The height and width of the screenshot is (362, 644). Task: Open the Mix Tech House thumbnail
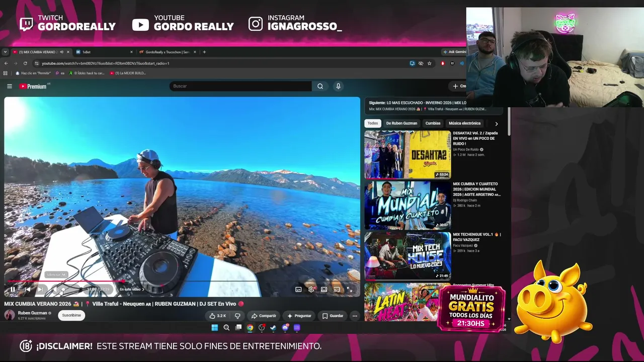tap(408, 255)
